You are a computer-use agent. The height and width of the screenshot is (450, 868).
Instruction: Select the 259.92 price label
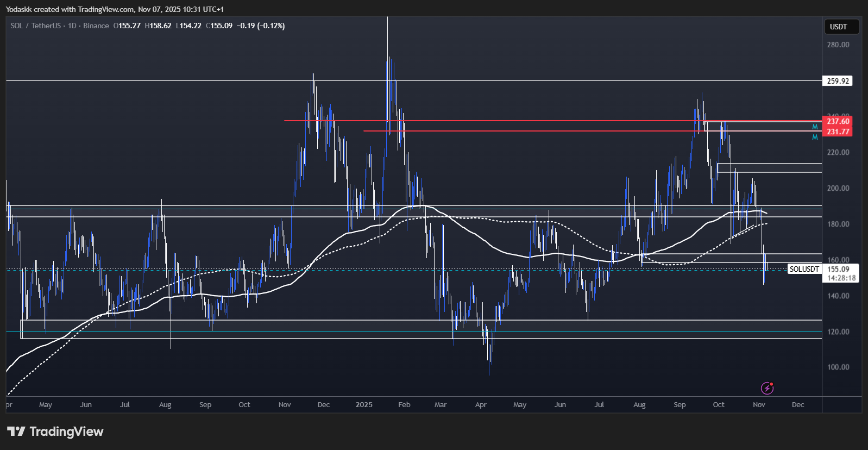click(838, 81)
